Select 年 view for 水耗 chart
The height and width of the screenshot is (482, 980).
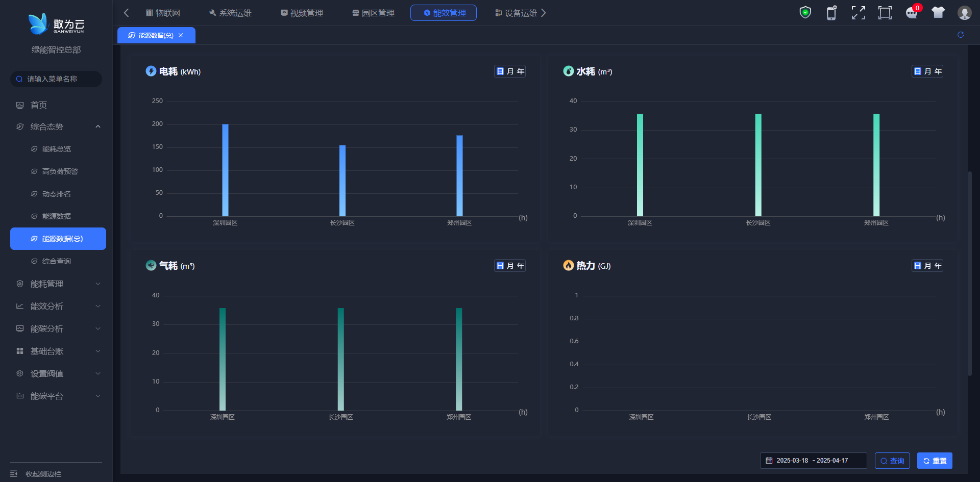(938, 71)
